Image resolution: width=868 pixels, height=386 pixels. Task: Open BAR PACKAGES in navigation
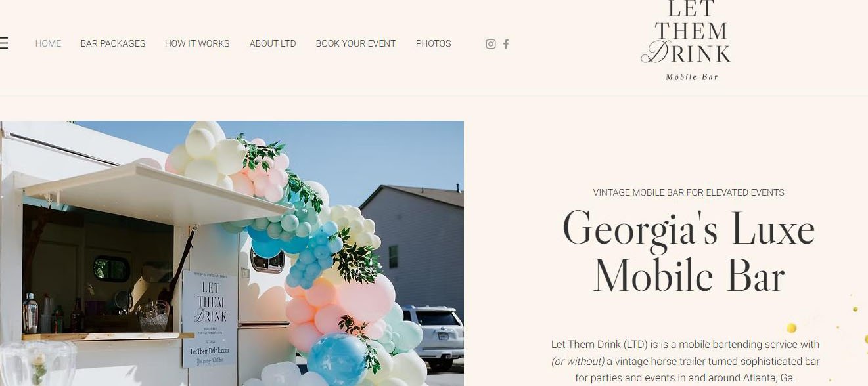pyautogui.click(x=113, y=43)
